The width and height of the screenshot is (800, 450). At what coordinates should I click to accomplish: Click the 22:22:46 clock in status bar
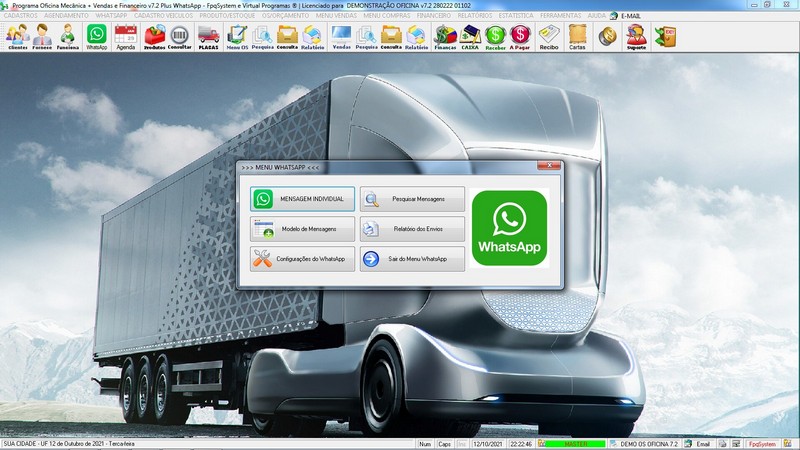(x=521, y=444)
